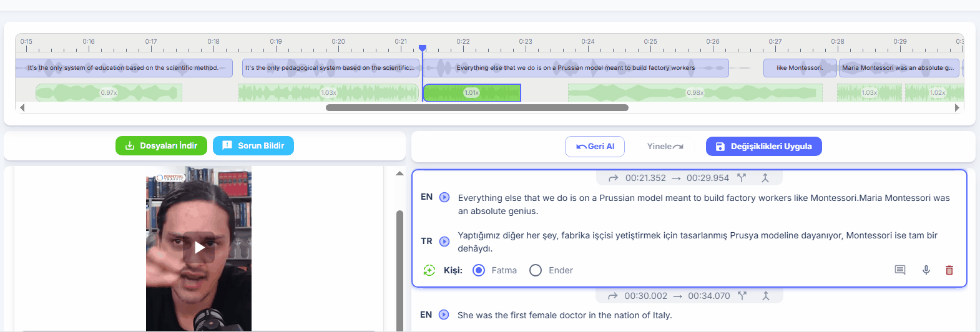Screen dimensions: 980x332
Task: Select the 'like Montessori.' subtitle block
Action: click(800, 68)
